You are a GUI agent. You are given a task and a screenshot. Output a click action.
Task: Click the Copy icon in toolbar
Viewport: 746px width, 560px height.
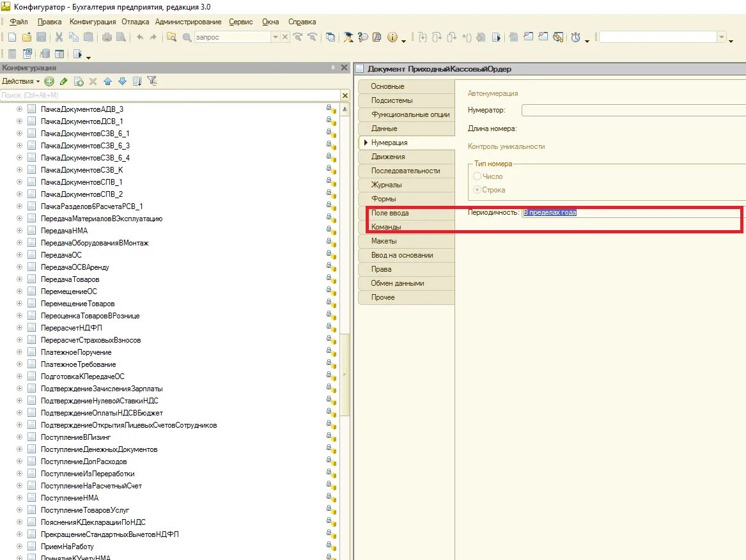coord(74,37)
